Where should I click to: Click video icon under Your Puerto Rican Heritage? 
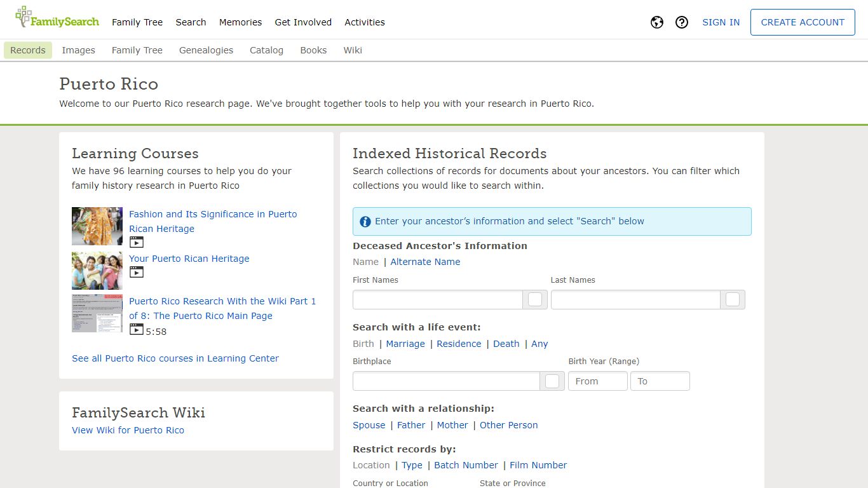[x=136, y=272]
